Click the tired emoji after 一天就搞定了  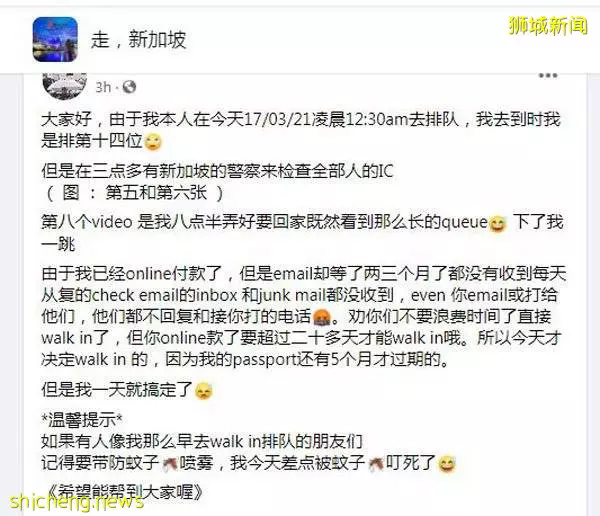(x=203, y=391)
